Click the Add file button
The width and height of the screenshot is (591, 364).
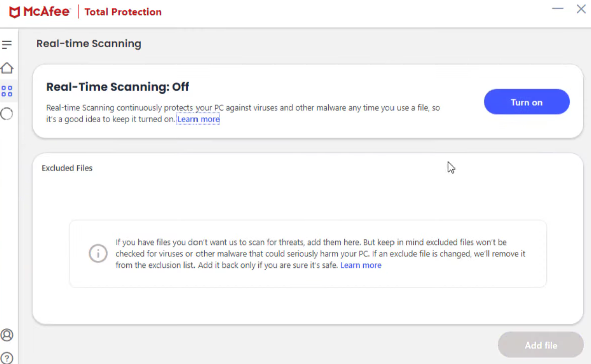click(x=540, y=345)
